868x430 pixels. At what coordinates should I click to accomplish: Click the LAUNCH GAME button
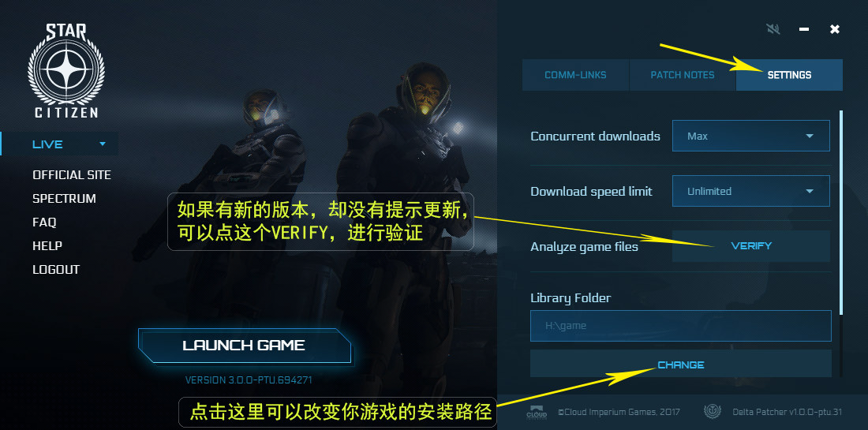244,346
